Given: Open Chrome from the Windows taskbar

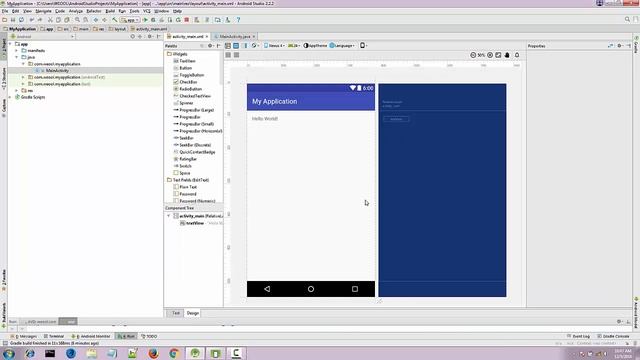Looking at the screenshot, I should click(x=174, y=353).
